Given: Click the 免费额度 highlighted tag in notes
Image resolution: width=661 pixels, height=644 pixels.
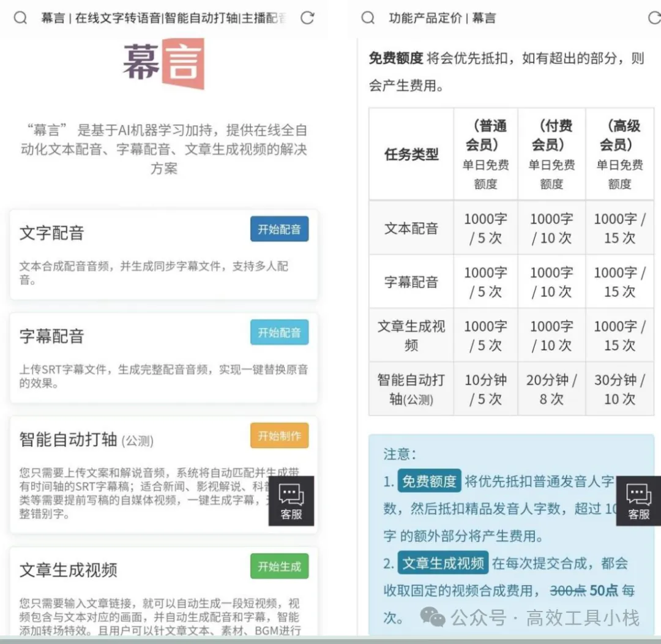Looking at the screenshot, I should pos(429,481).
